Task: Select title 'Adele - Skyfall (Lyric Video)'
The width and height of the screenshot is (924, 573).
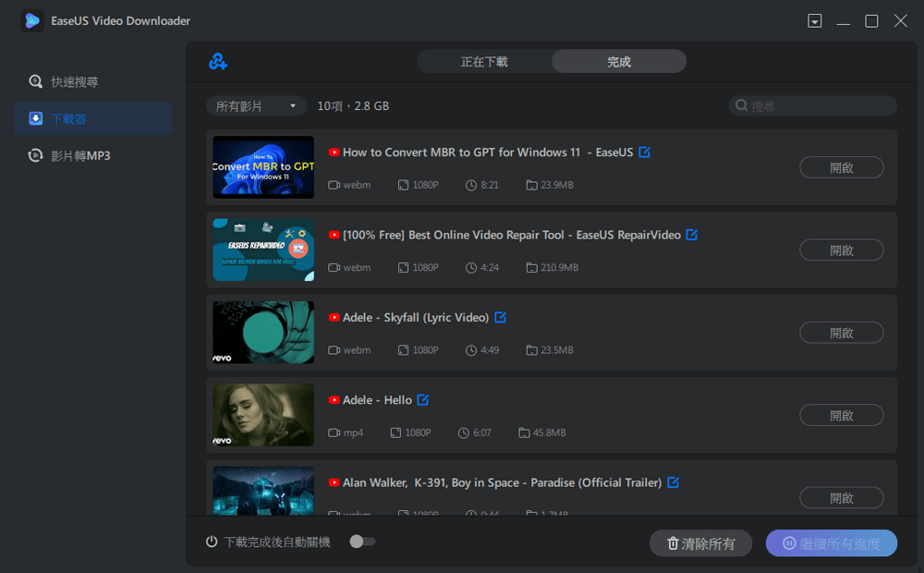Action: pyautogui.click(x=416, y=317)
